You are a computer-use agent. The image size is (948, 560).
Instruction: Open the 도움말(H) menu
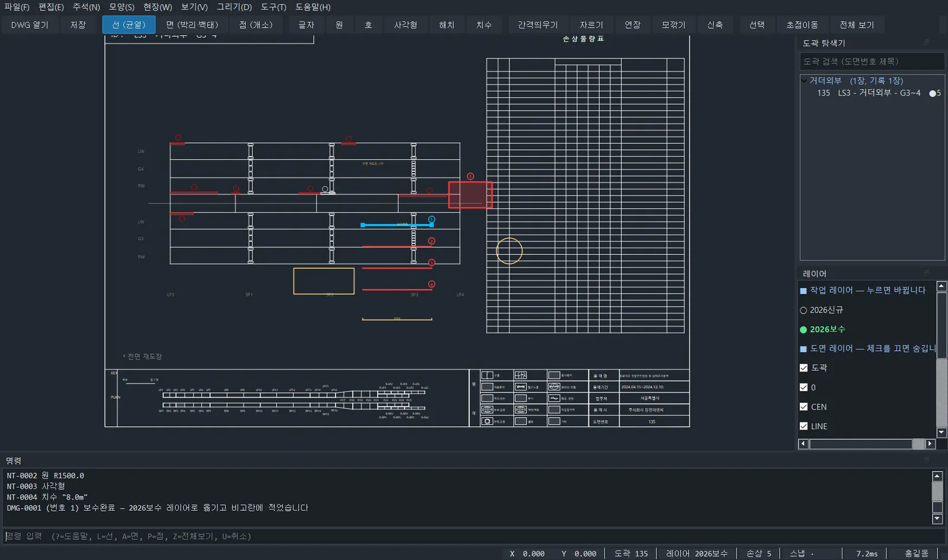(x=313, y=7)
